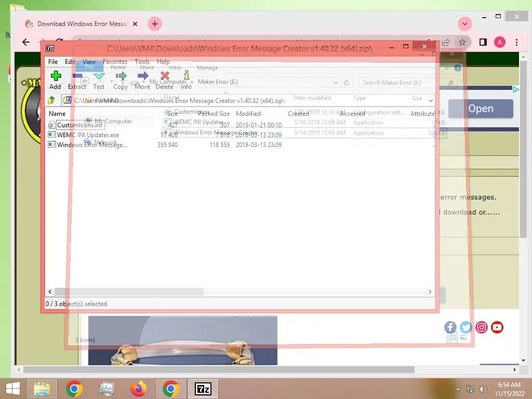Open Chrome's tab search chevron

[x=465, y=24]
